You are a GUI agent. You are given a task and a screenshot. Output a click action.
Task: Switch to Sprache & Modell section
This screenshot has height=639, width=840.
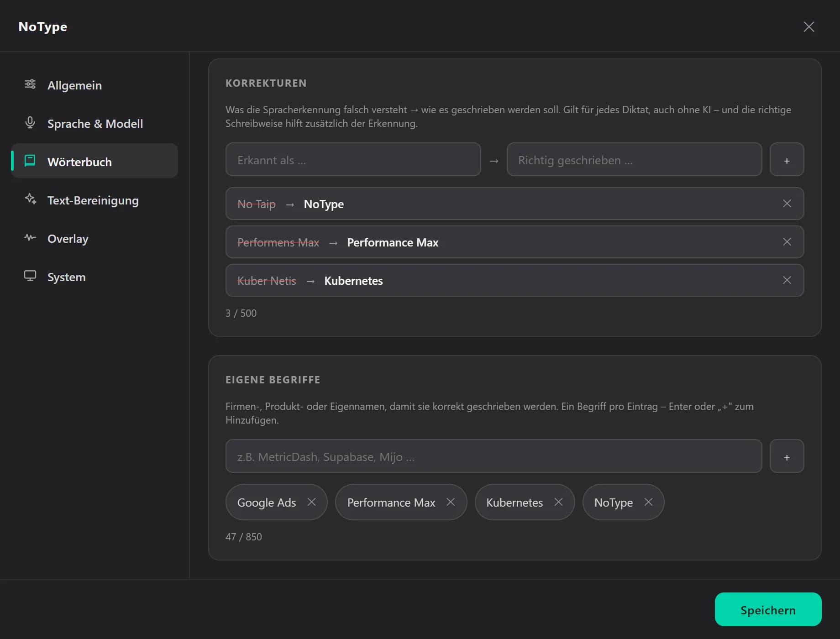pos(94,123)
